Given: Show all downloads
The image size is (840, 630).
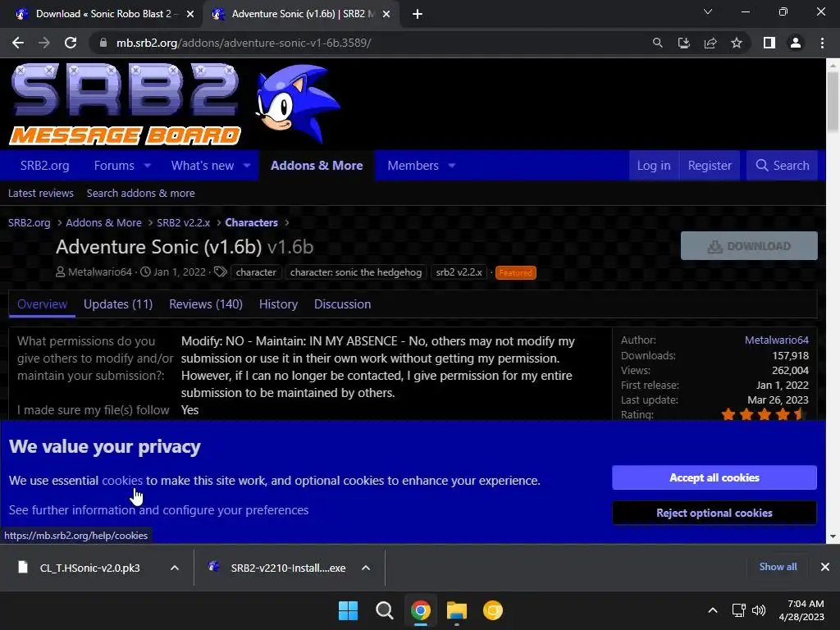Looking at the screenshot, I should tap(778, 567).
